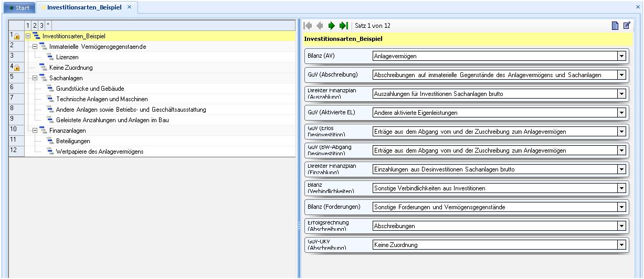Select Technische Anlagen und Maschinen row

coord(160,99)
